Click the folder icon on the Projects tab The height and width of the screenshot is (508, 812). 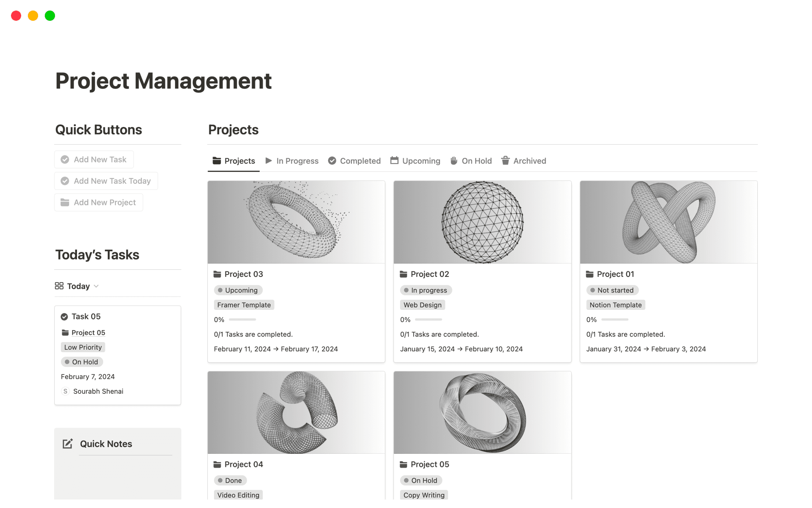coord(216,161)
